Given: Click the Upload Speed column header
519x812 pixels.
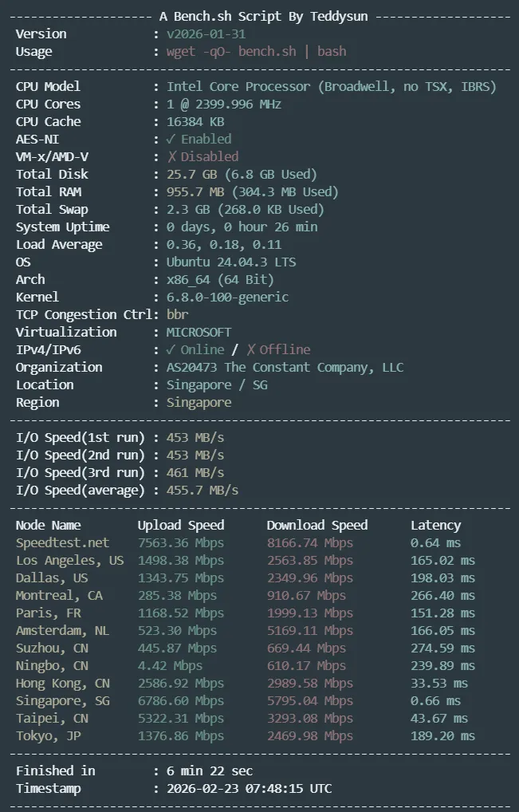Looking at the screenshot, I should tap(181, 525).
